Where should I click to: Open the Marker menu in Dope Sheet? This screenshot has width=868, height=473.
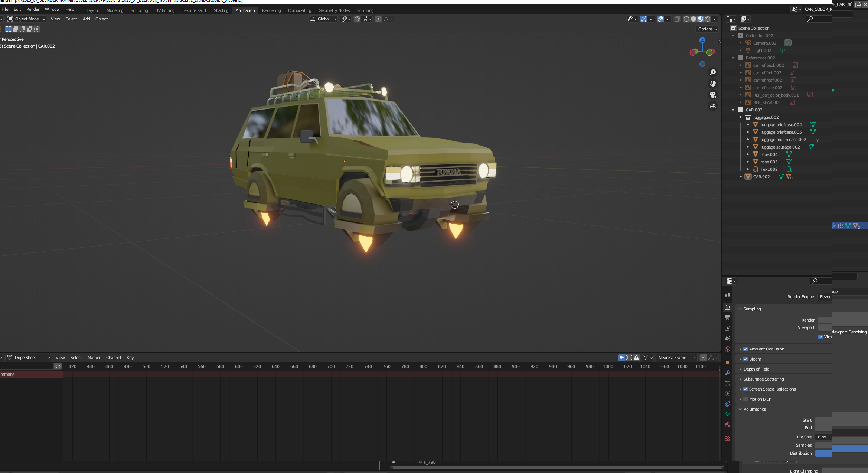click(94, 358)
